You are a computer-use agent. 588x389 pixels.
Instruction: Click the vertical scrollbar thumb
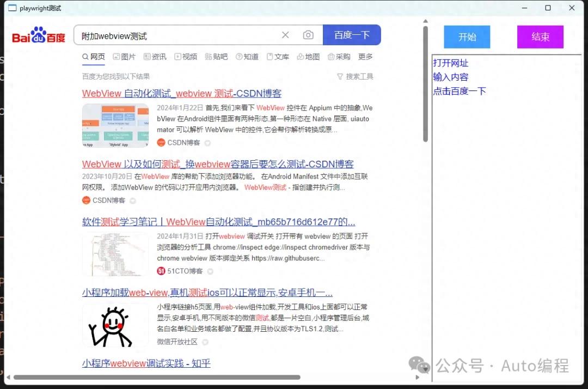point(425,84)
